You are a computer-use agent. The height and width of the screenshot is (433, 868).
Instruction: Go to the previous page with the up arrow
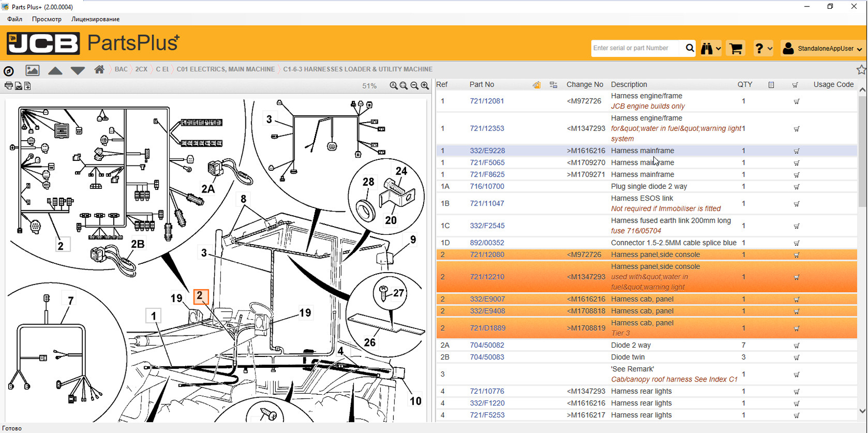[55, 71]
